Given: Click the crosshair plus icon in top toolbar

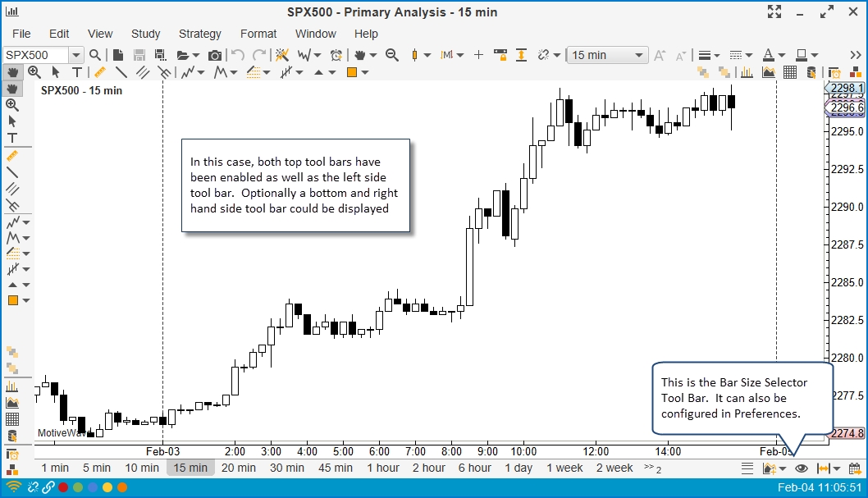Looking at the screenshot, I should (479, 55).
